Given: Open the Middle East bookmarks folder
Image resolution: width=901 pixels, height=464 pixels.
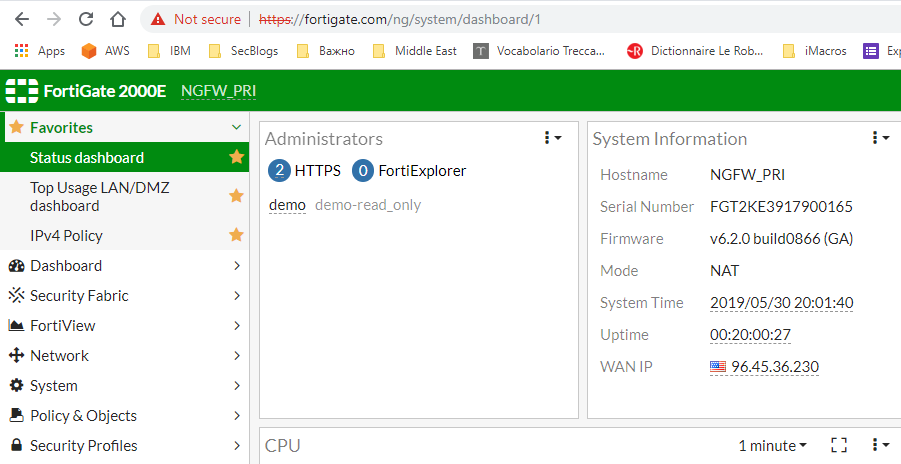Looking at the screenshot, I should 414,51.
